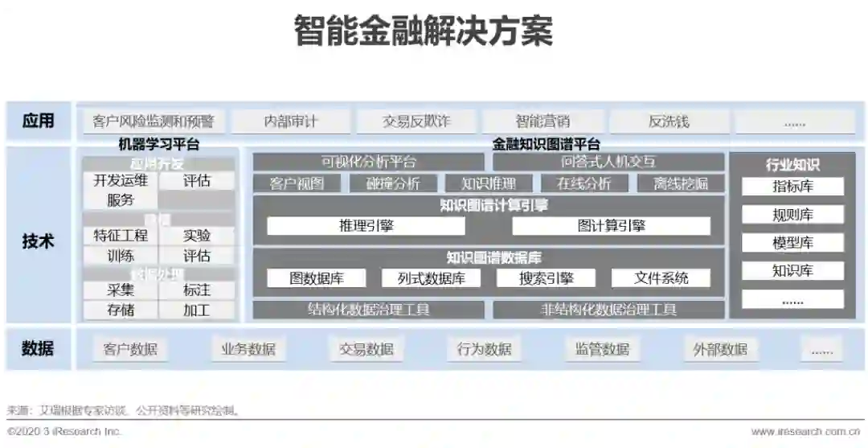
Task: Select the 可视化分析平台 dark bar
Action: [369, 162]
